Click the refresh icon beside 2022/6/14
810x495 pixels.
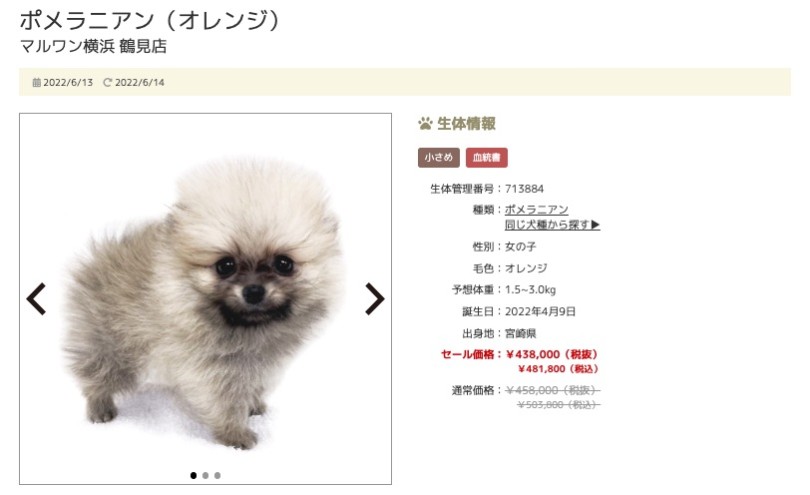pos(107,82)
